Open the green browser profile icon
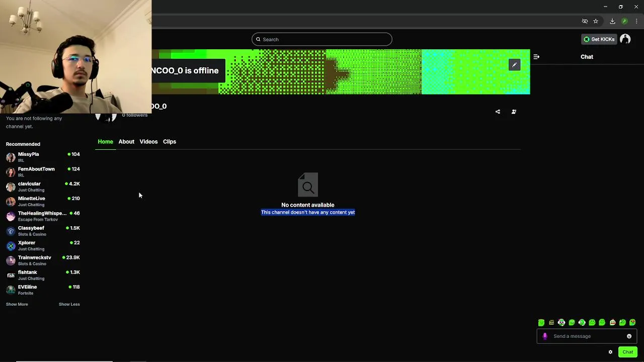The height and width of the screenshot is (362, 644). pos(624,21)
